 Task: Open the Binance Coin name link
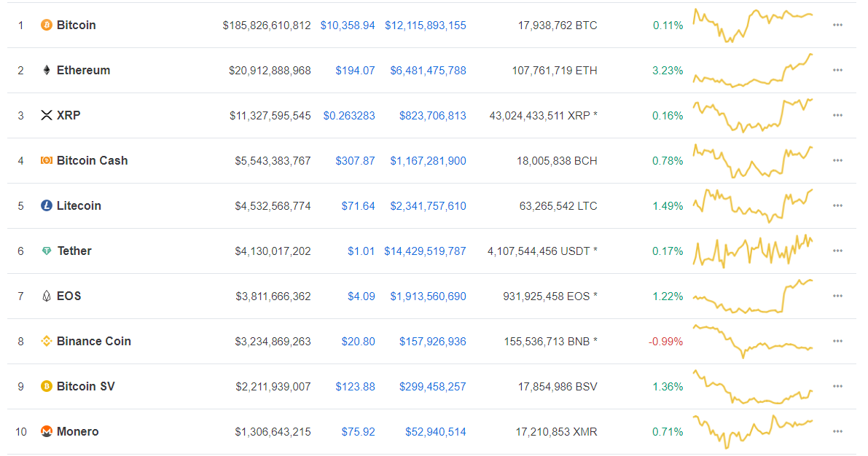coord(94,342)
